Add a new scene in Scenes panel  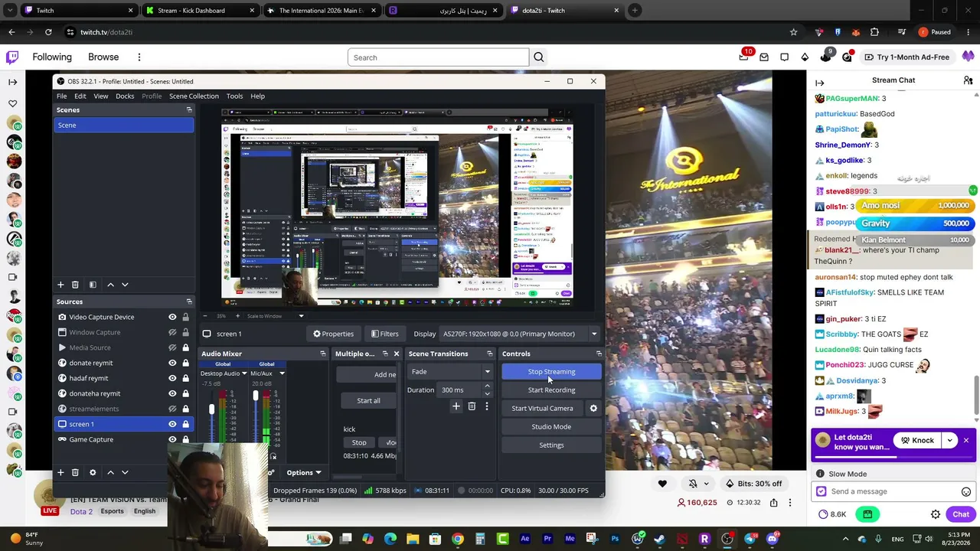[60, 285]
